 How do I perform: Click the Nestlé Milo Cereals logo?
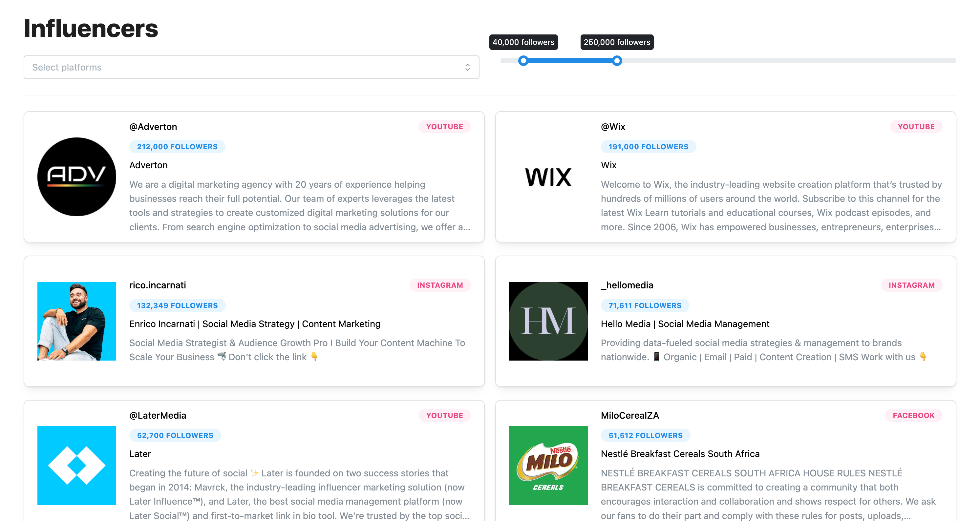(548, 466)
